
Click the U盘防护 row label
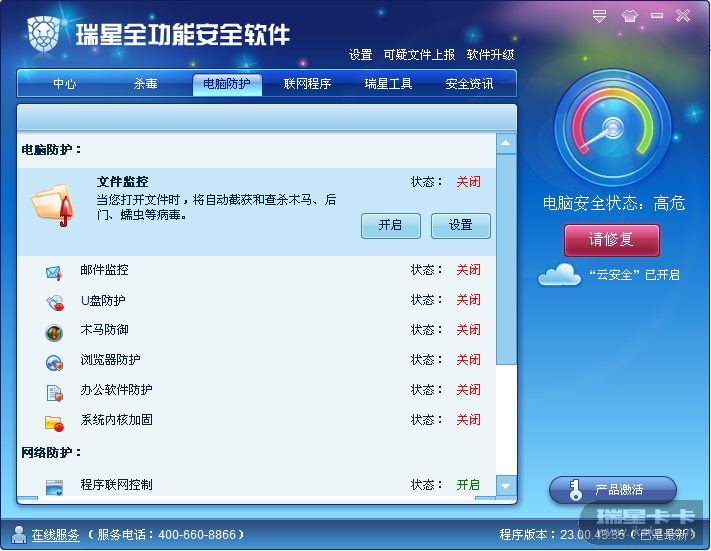point(103,300)
